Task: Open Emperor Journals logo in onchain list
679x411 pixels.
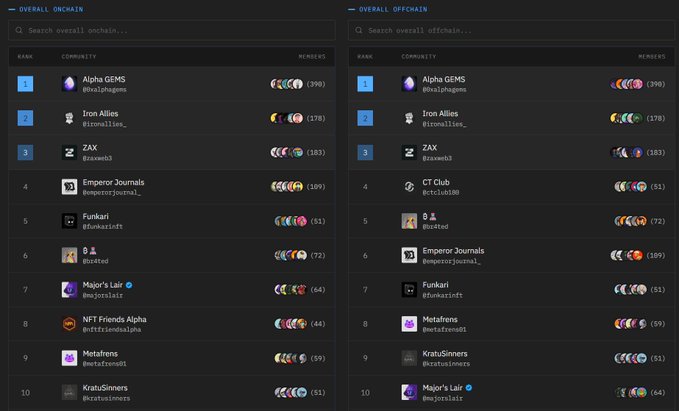Action: point(69,187)
